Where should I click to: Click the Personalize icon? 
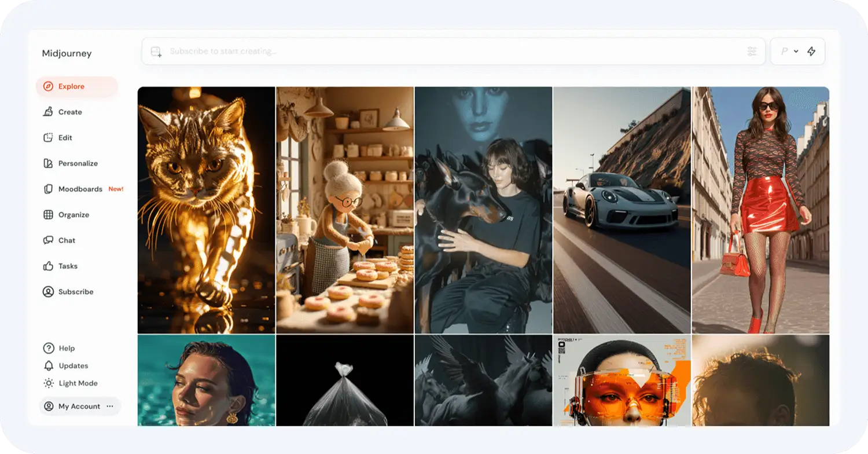click(49, 163)
